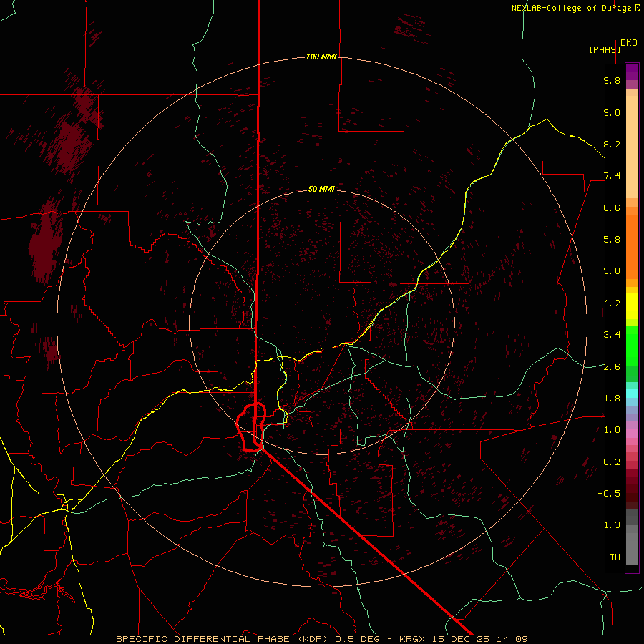
Task: Click the -0.5 value on the scale
Action: 609,494
